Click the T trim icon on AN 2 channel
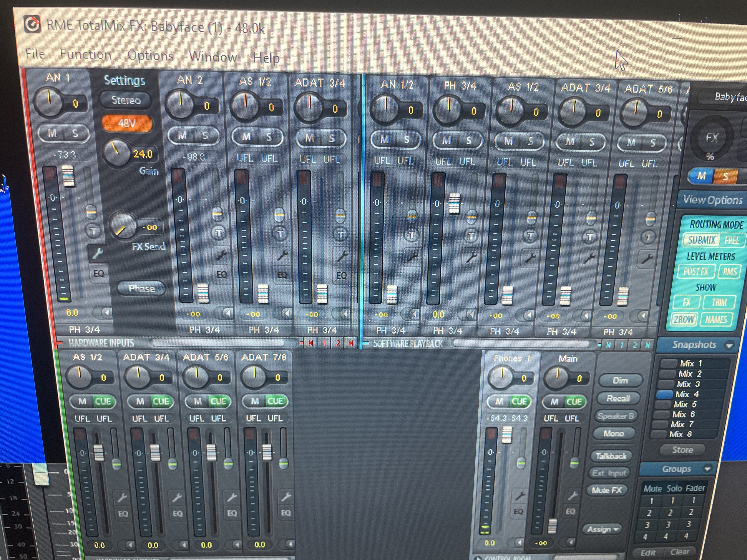747x560 pixels. click(219, 233)
